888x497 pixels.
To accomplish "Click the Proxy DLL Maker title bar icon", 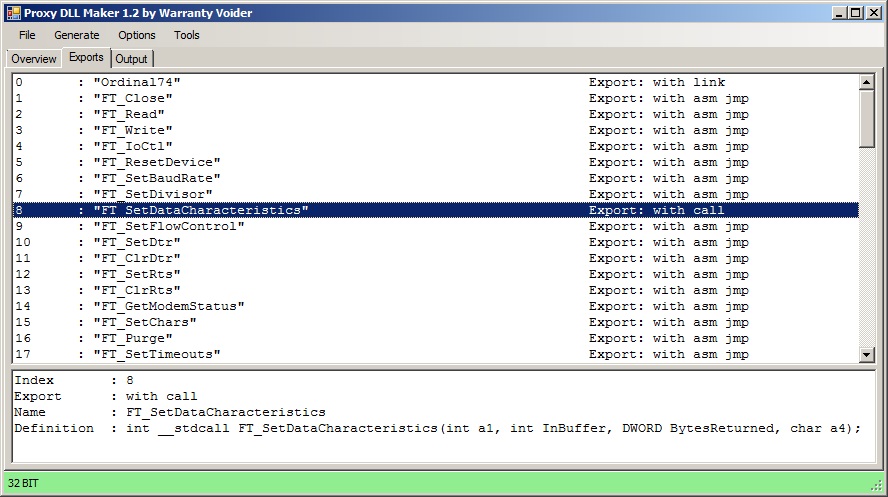I will 13,12.
